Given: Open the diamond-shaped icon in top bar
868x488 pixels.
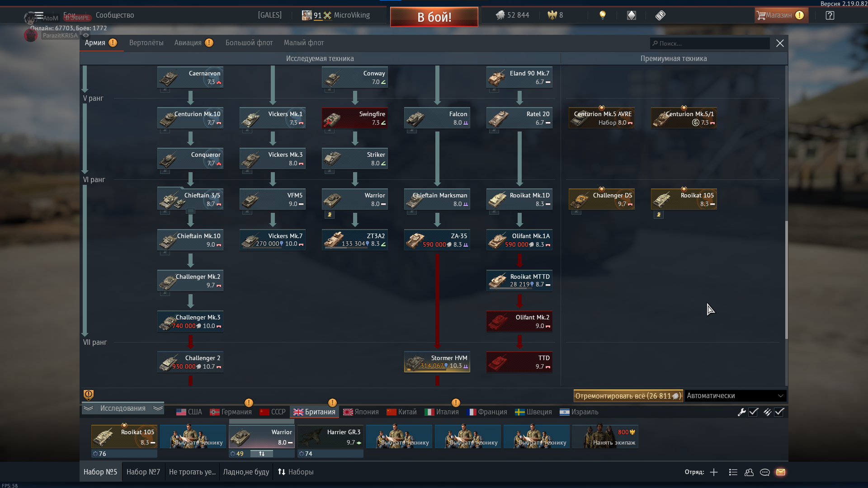Looking at the screenshot, I should tap(632, 15).
